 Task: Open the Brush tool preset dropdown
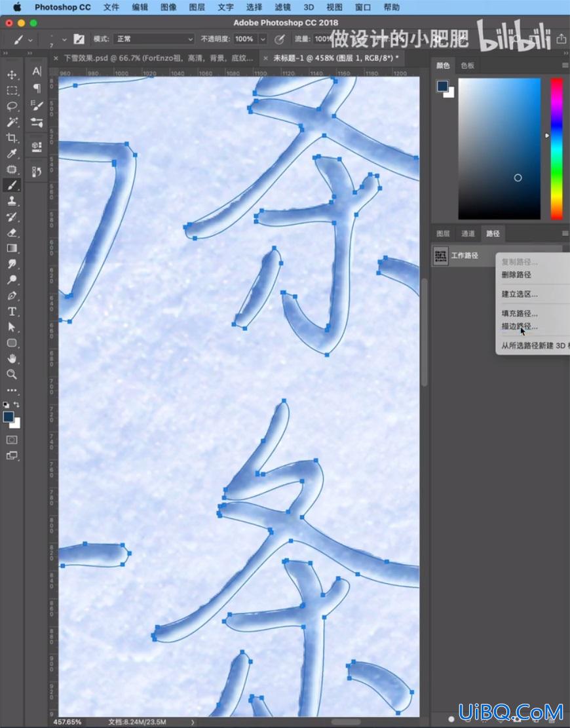click(22, 40)
